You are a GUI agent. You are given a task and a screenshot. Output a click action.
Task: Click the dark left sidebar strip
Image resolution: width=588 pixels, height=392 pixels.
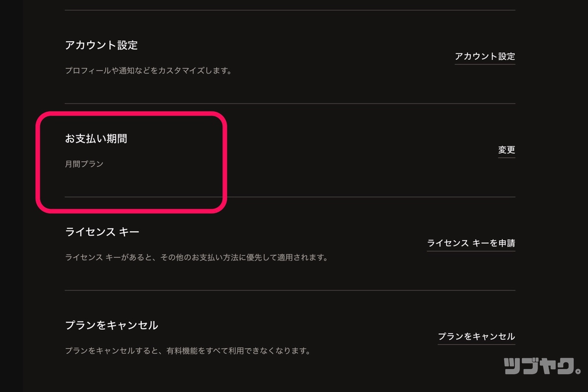(11, 196)
